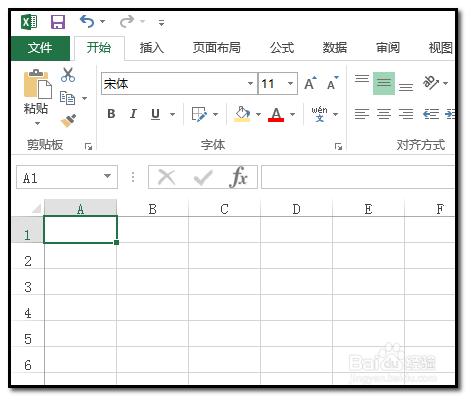Viewport: 466px width, 396px height.
Task: Toggle the highlighted middle align button
Action: point(384,83)
